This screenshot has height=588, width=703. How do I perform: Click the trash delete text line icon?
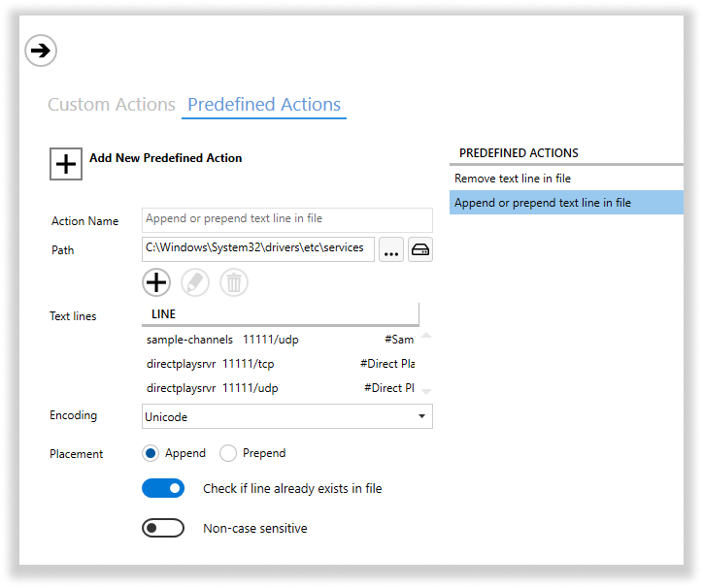click(x=234, y=282)
